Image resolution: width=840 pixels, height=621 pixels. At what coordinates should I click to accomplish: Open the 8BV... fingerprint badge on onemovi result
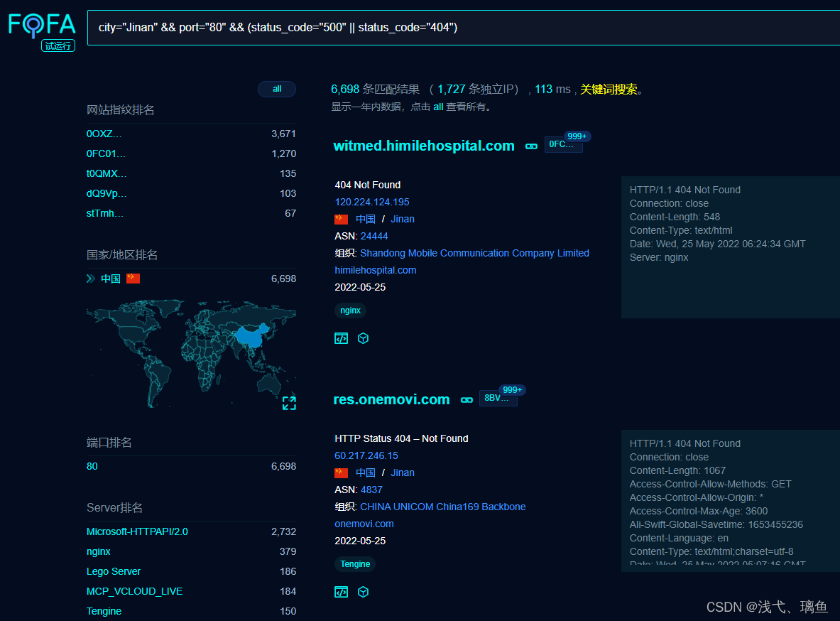point(498,398)
